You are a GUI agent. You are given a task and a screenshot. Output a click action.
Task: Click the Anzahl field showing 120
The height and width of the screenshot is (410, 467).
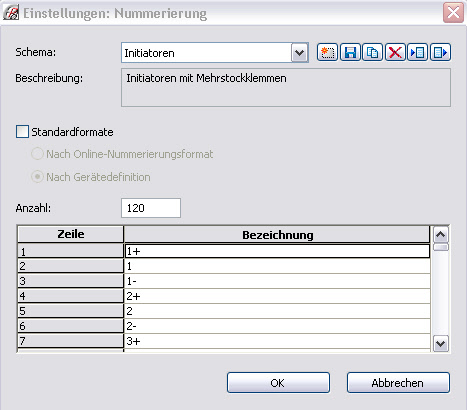point(151,208)
